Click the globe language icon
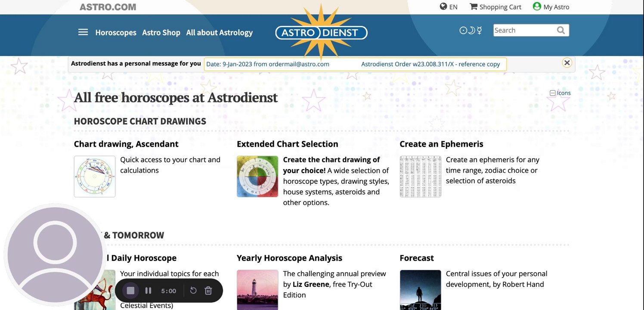644x310 pixels. 443,6
